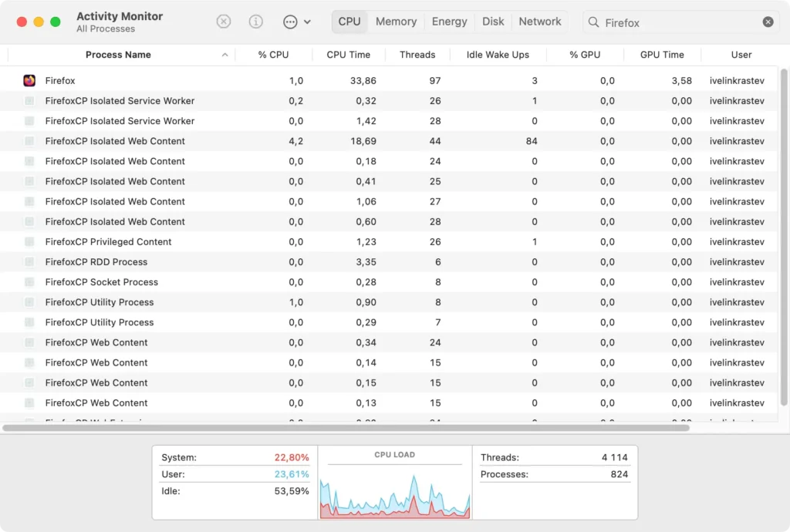
Task: Click the magnifying glass search icon
Action: tap(593, 22)
